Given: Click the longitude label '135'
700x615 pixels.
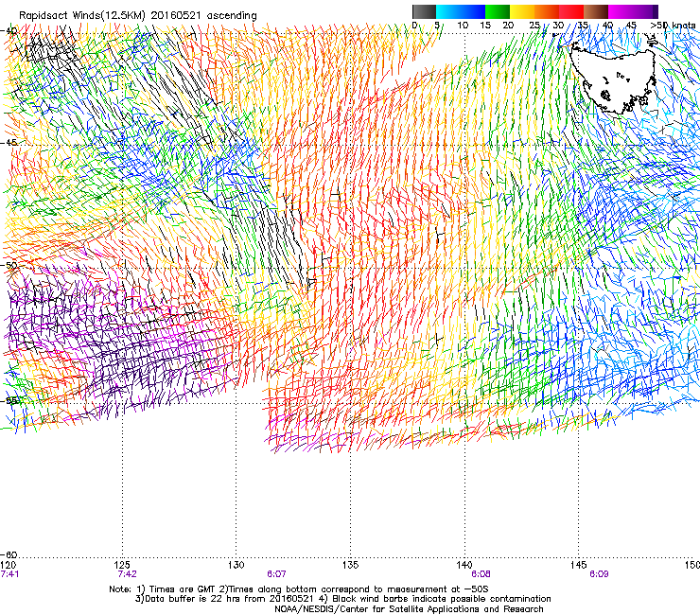Looking at the screenshot, I should 350,566.
